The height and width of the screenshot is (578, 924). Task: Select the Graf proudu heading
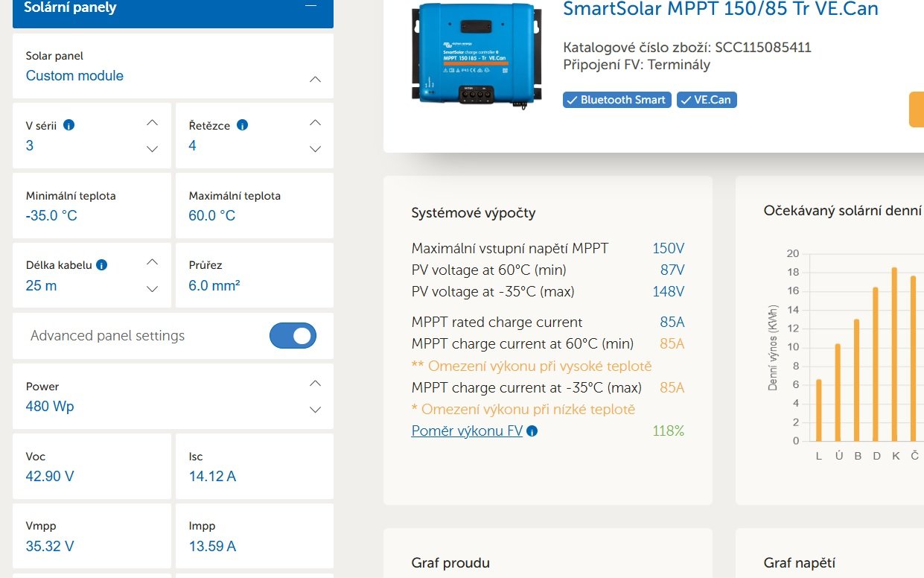pyautogui.click(x=450, y=563)
